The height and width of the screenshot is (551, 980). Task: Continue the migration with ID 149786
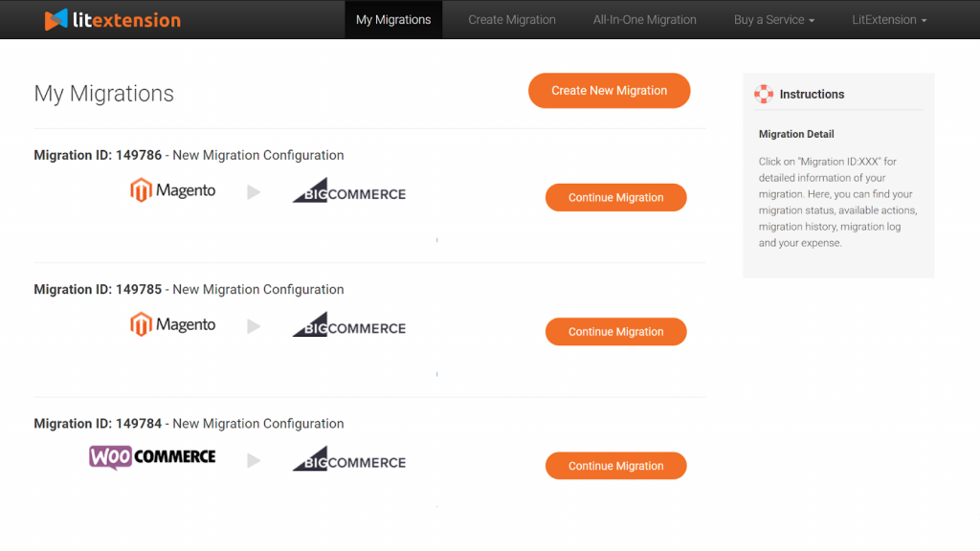coord(615,197)
